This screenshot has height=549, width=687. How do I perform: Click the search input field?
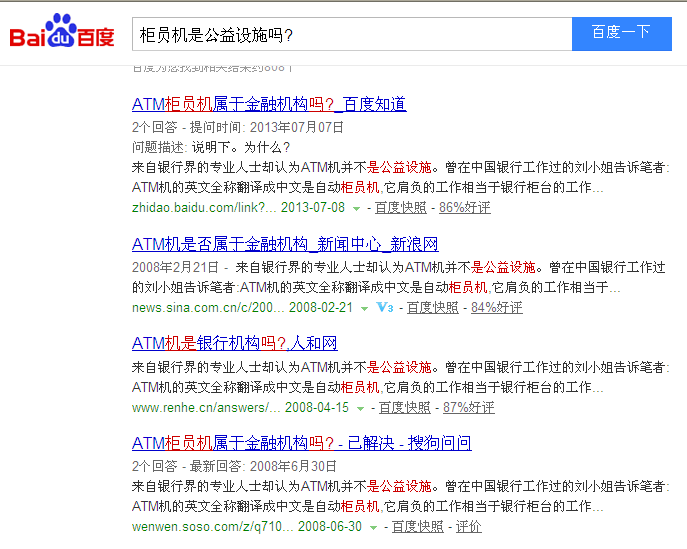[350, 34]
